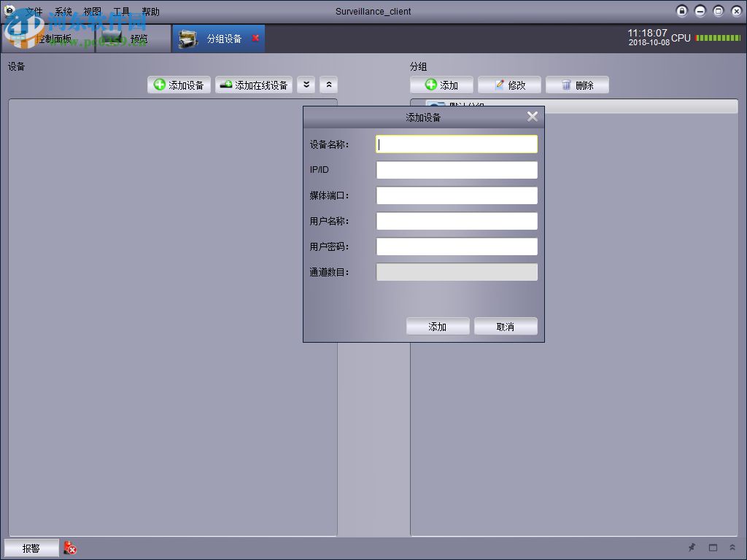Minimize the Surveillance_client window

[x=700, y=11]
